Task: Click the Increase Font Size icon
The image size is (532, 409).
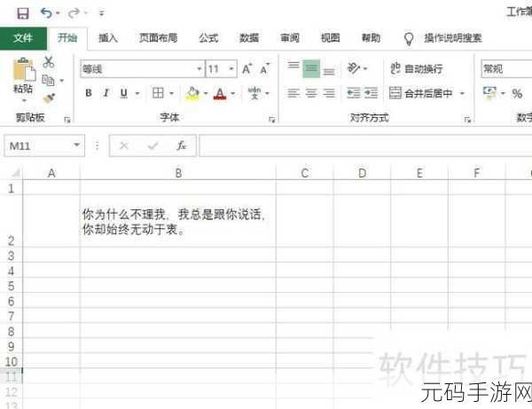Action: pyautogui.click(x=247, y=69)
